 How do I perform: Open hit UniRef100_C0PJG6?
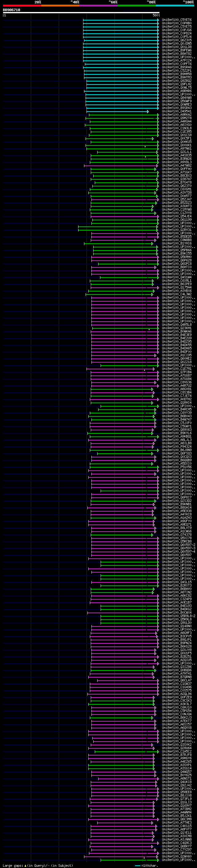(177, 30)
